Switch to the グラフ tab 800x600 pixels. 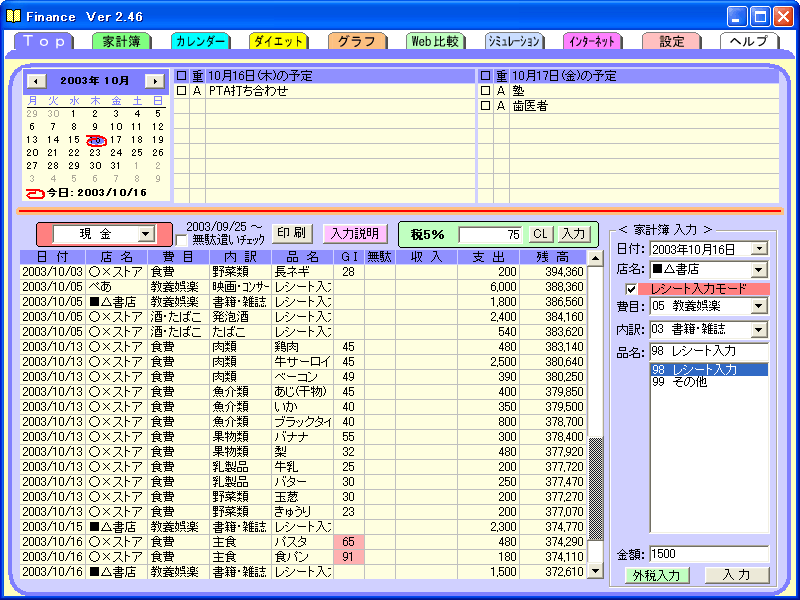click(357, 41)
